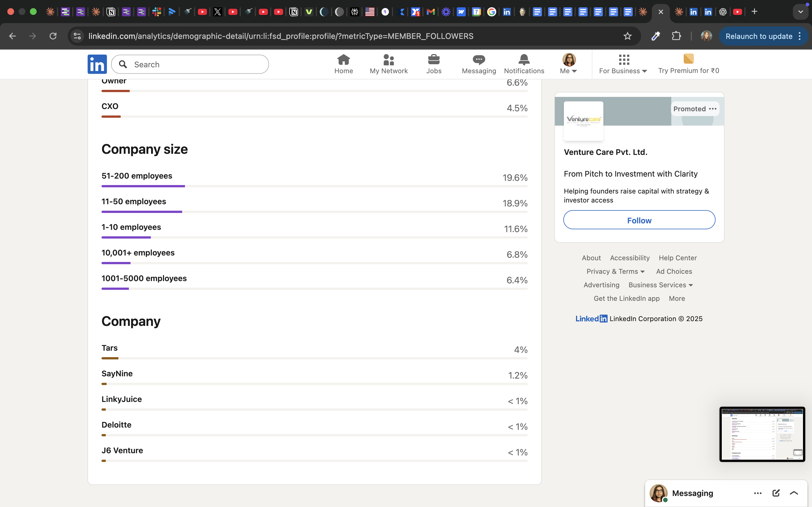The width and height of the screenshot is (812, 507).
Task: Compose new message in Messaging bar
Action: tap(776, 493)
